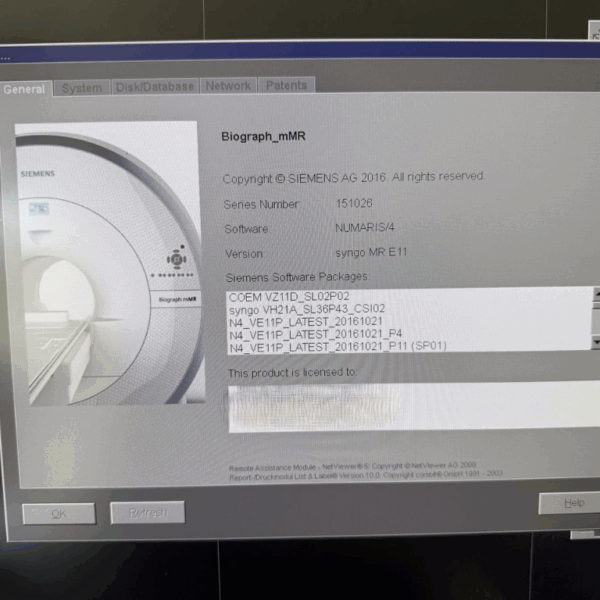Click the licensed-to text field
Screen dimensions: 600x600
[414, 407]
